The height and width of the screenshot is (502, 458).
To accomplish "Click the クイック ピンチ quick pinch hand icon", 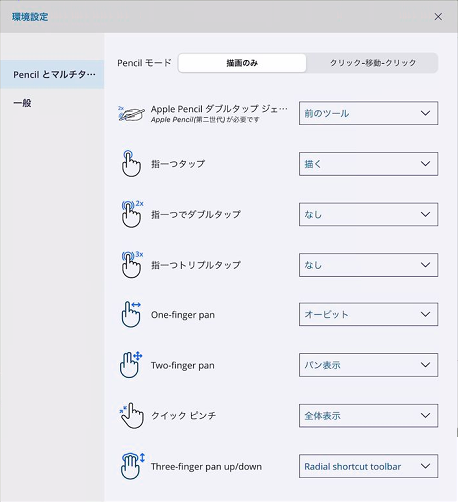I will tap(131, 415).
